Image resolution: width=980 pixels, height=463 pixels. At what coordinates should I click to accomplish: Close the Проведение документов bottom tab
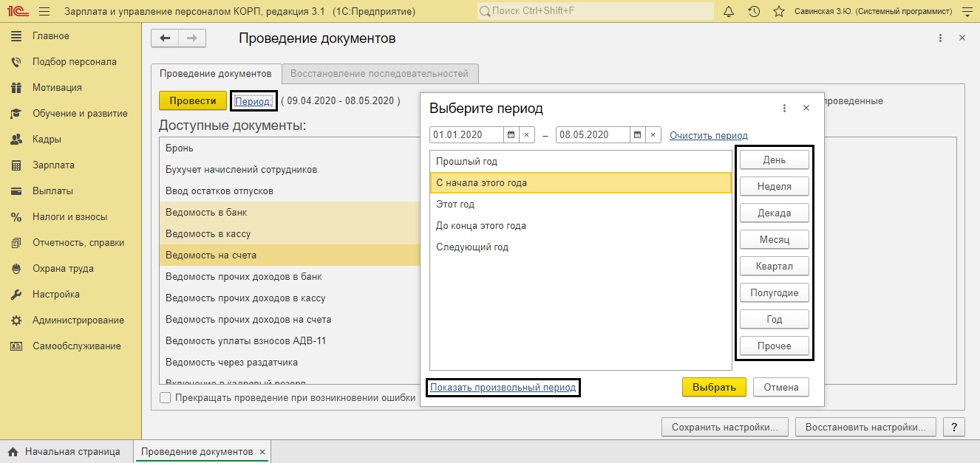pos(262,452)
